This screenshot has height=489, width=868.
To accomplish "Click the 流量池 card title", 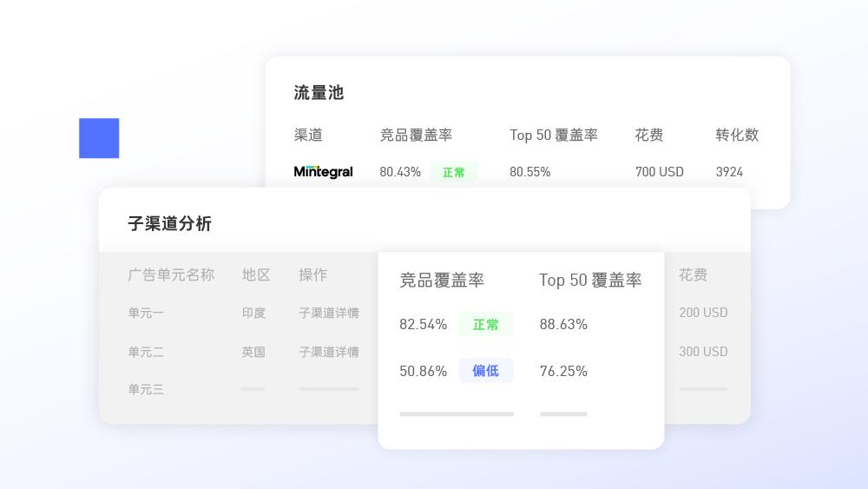I will (319, 92).
